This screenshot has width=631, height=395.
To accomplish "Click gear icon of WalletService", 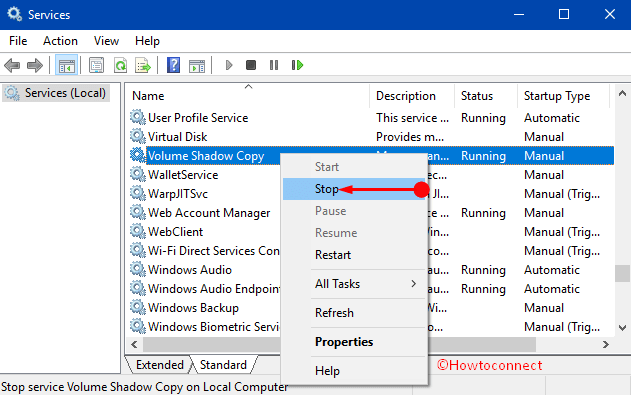I will pos(138,174).
